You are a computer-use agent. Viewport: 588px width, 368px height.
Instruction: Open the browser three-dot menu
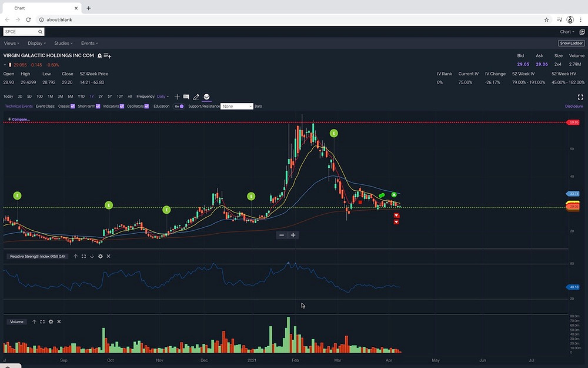(x=580, y=19)
